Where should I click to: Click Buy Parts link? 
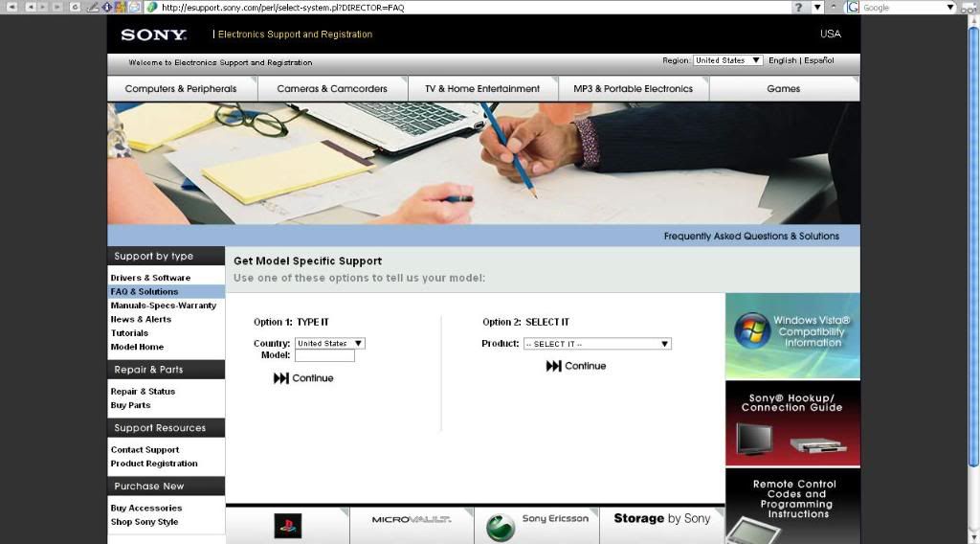[130, 405]
